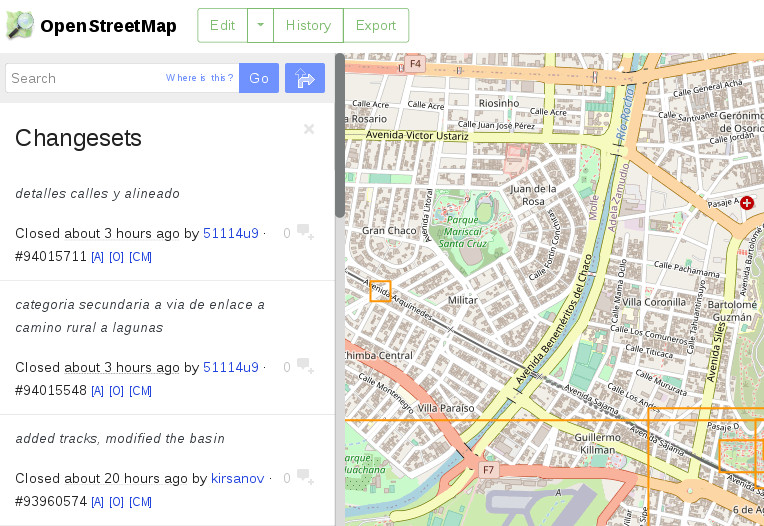Select the small orange changeset box on Avenida Arquímedes
The height and width of the screenshot is (526, 764).
380,291
